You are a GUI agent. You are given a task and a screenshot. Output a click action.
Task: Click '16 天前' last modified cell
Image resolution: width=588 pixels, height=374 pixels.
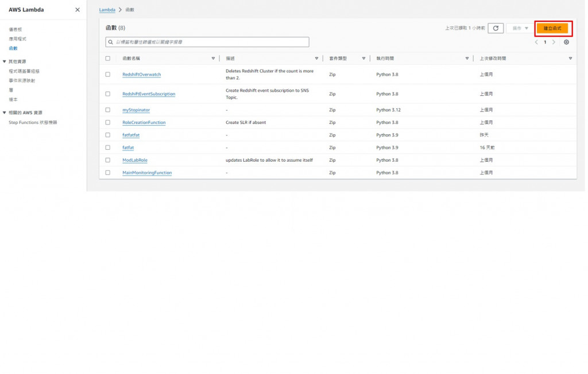(x=487, y=147)
